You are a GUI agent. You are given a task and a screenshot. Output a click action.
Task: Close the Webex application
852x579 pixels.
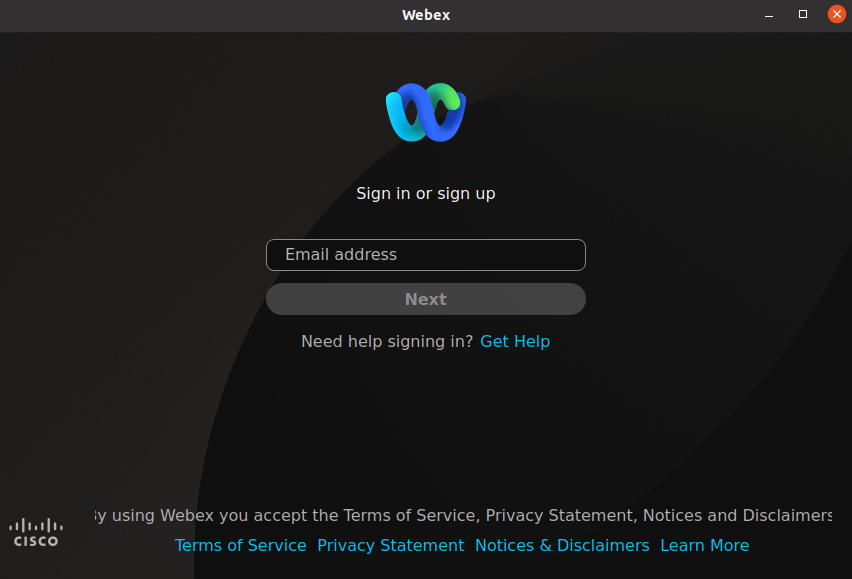tap(837, 14)
